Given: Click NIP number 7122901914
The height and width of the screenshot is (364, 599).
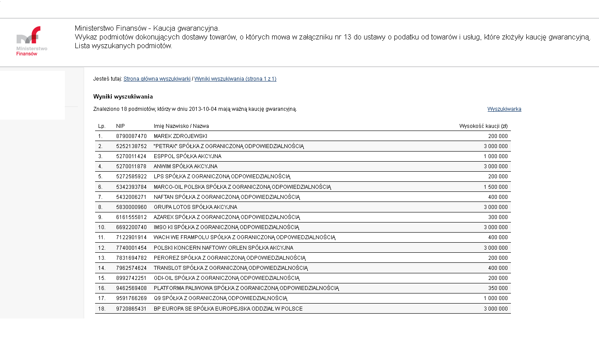Looking at the screenshot, I should (131, 237).
